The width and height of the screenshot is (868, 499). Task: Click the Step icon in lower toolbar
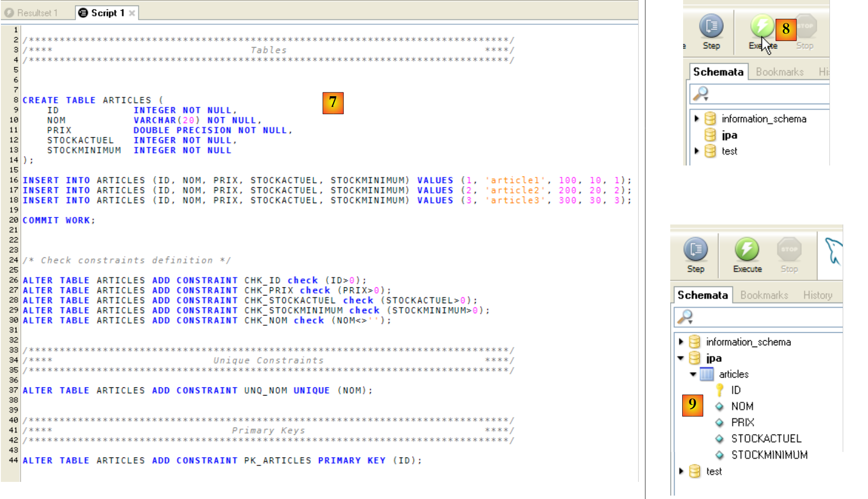tap(696, 249)
